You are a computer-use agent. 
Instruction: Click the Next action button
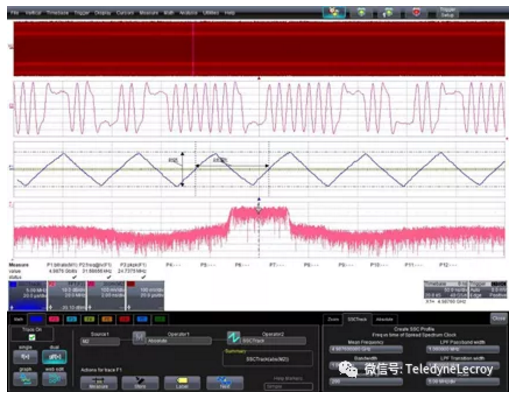(225, 383)
